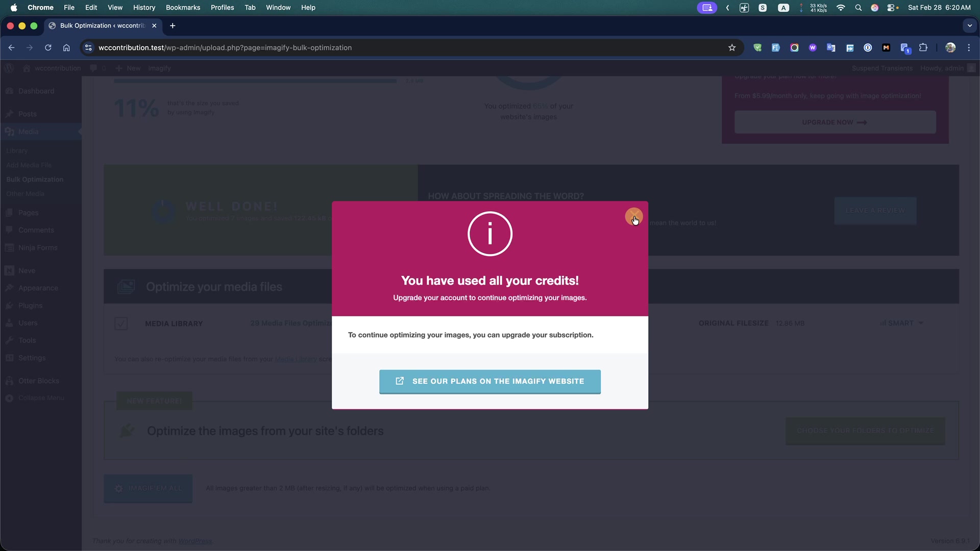Reload the page using the refresh icon
Image resolution: width=980 pixels, height=551 pixels.
(x=48, y=47)
